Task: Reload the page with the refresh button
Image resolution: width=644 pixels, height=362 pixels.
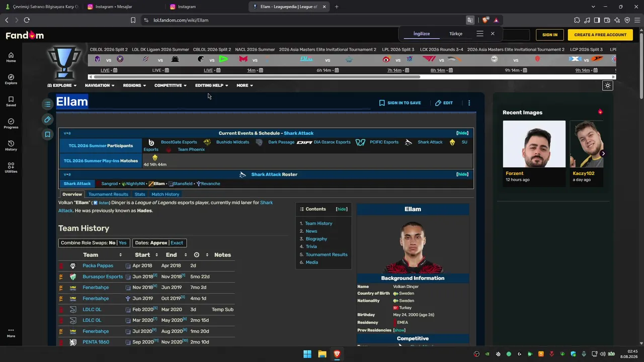Action: pos(27,20)
